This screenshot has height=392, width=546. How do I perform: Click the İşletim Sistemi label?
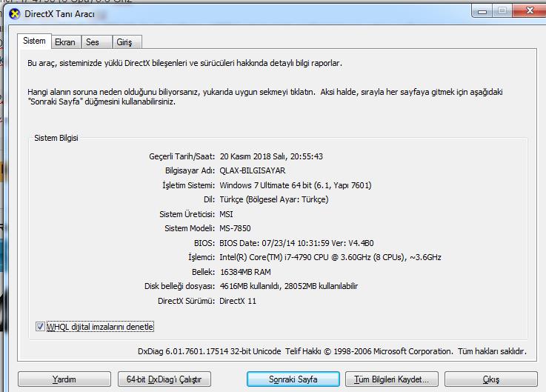(x=189, y=185)
